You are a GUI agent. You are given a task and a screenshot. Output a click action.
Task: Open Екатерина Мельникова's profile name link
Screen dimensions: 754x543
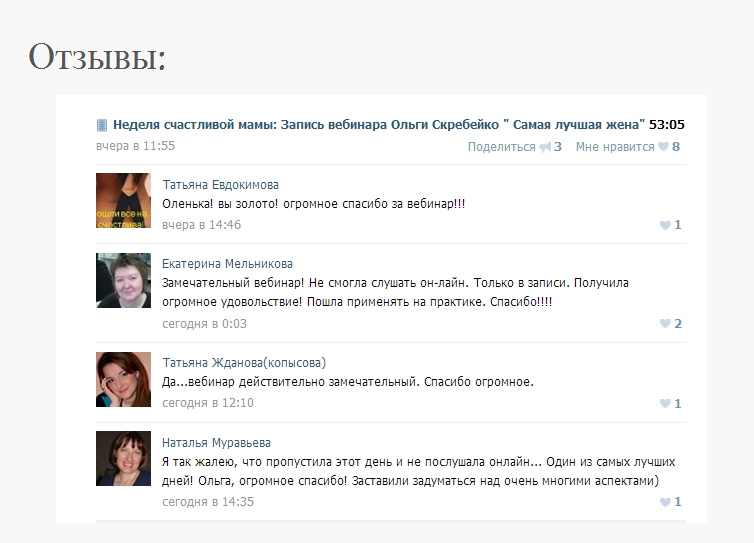227,264
